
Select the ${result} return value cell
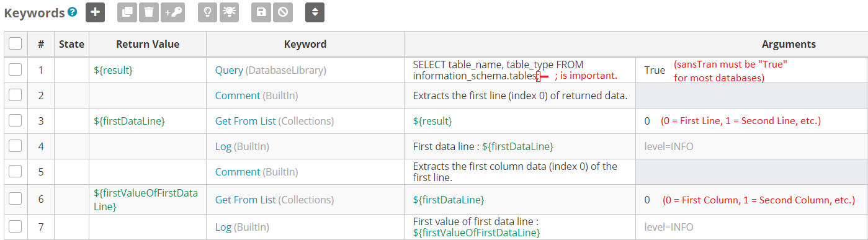(113, 70)
